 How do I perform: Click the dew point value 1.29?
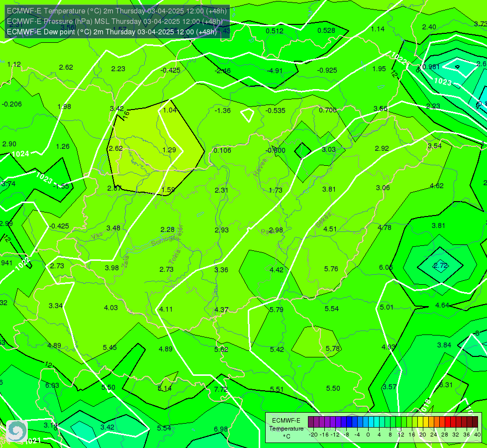point(169,150)
